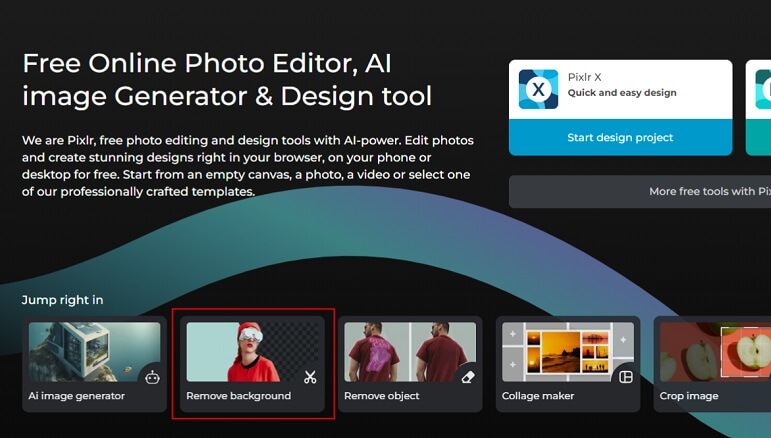Image resolution: width=771 pixels, height=438 pixels.
Task: Click the Collage maker sunset thumbnail
Action: (x=568, y=352)
